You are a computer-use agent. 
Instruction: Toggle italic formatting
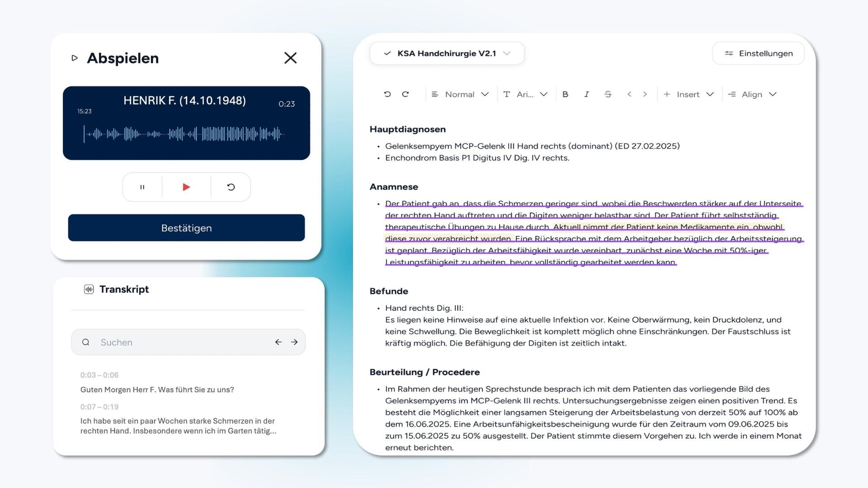[586, 94]
